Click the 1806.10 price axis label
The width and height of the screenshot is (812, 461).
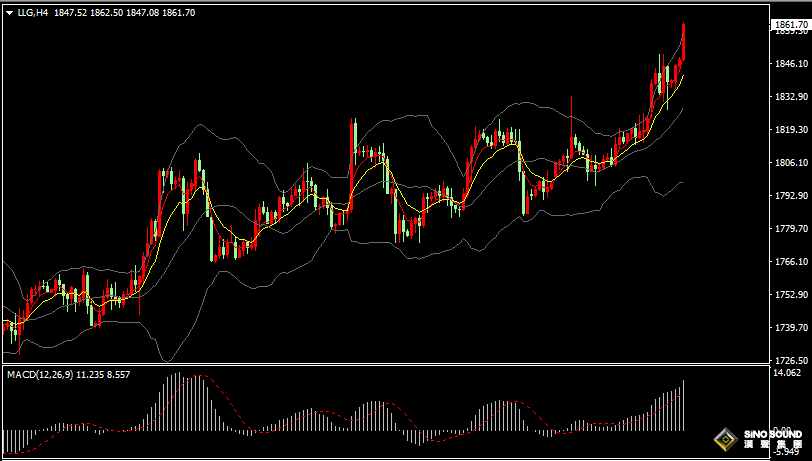pos(790,163)
